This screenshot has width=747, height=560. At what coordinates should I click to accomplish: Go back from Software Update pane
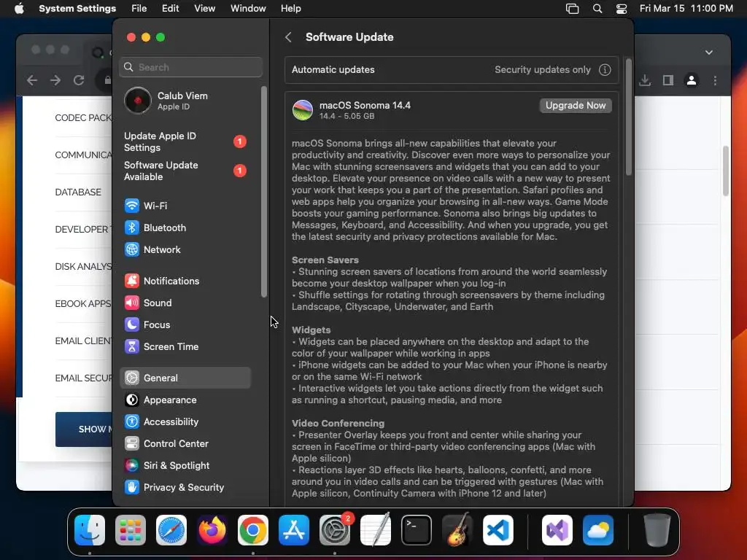click(x=288, y=37)
